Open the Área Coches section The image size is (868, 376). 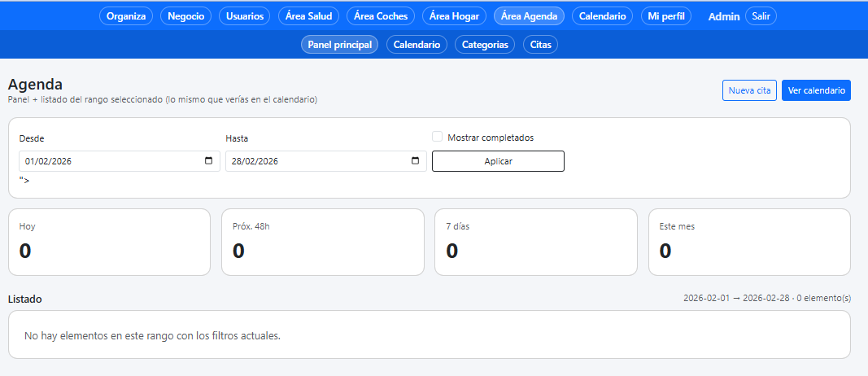[381, 16]
